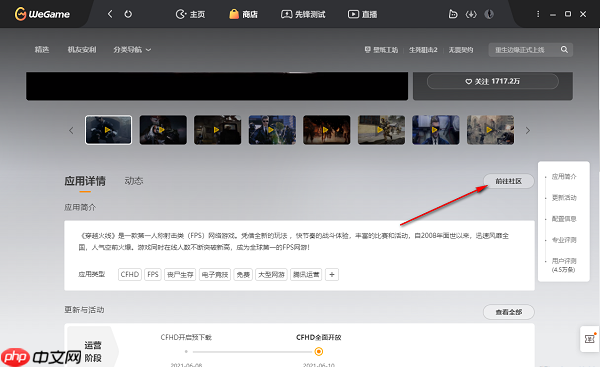
Task: Play the second video thumbnail
Action: click(163, 130)
